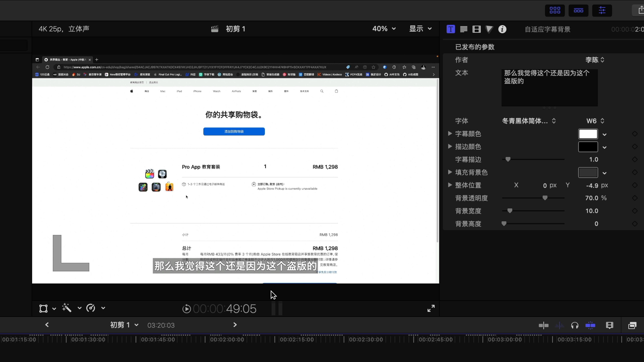Open the Text inspector tab
This screenshot has height=362, width=644.
[x=464, y=29]
